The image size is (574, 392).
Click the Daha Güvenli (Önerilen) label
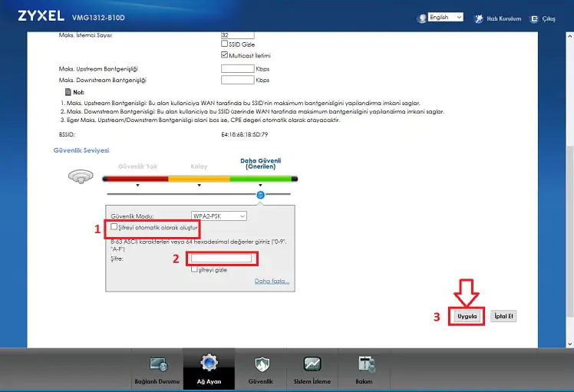point(261,163)
